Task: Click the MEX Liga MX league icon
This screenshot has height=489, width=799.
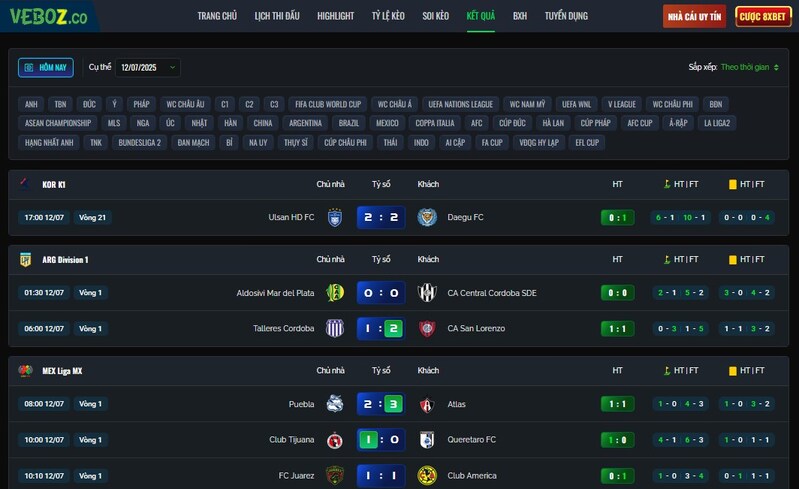Action: (25, 370)
